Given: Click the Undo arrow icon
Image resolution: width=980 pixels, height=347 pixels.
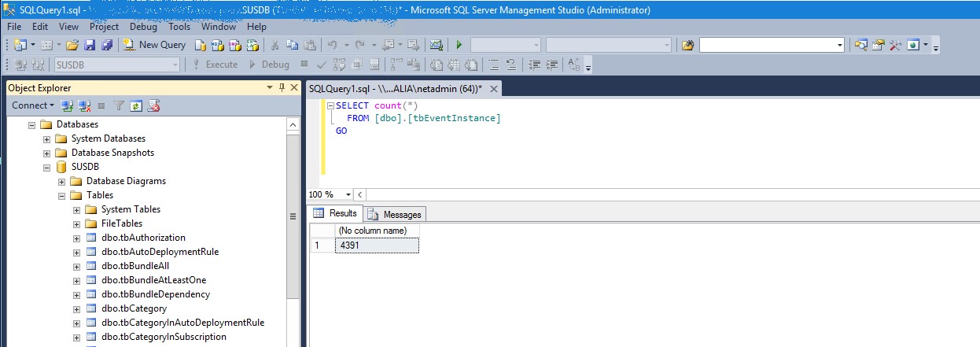Looking at the screenshot, I should (x=332, y=45).
